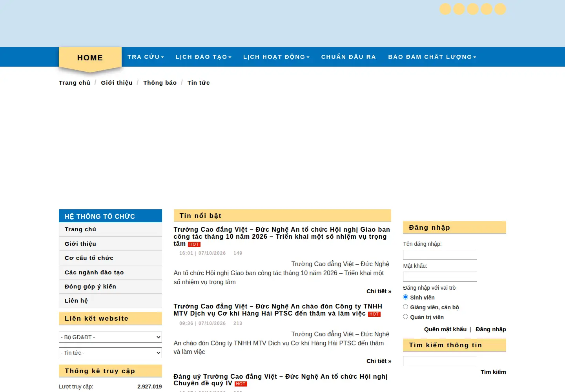Open the Hội nghị Giao ban article headline
This screenshot has height=392, width=565.
pyautogui.click(x=282, y=236)
